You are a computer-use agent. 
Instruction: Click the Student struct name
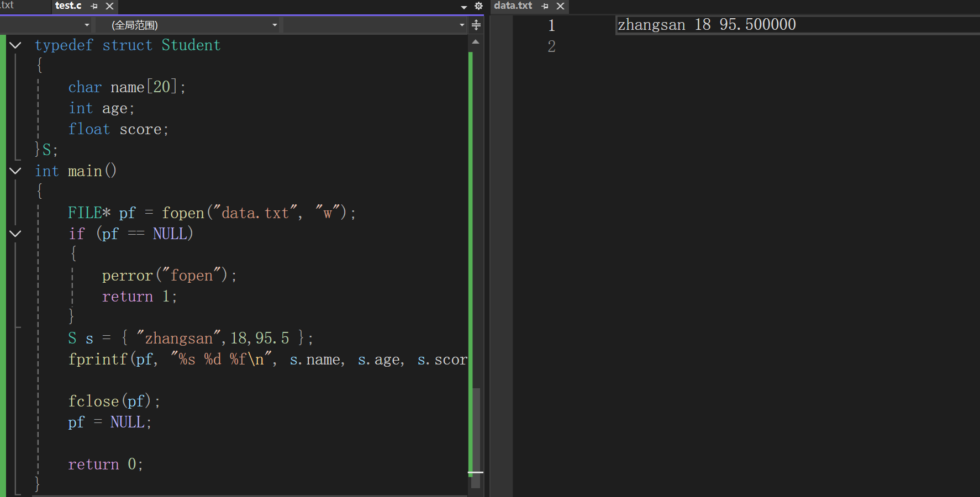point(191,45)
